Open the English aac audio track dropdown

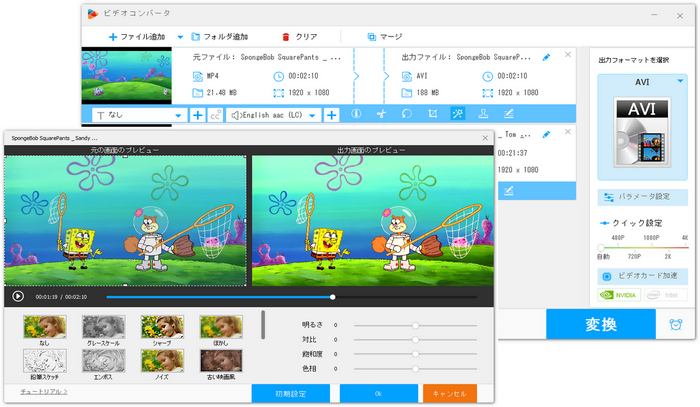pos(315,115)
